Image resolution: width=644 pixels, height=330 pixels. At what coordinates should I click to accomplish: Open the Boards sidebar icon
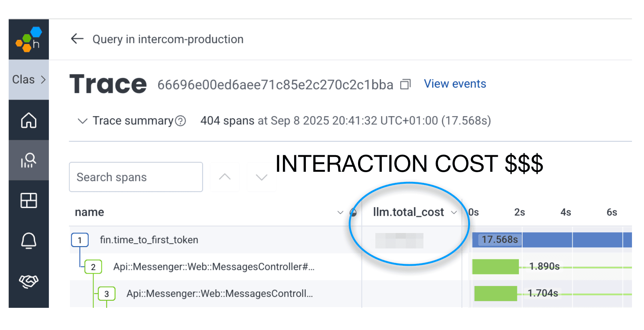(x=29, y=200)
